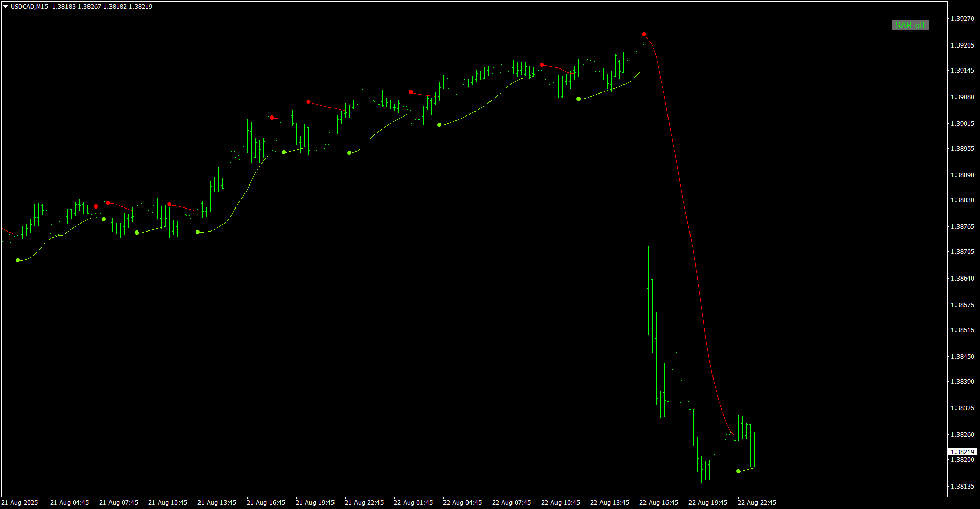Select the red SAR dot near 1.39145 level

pyautogui.click(x=542, y=65)
